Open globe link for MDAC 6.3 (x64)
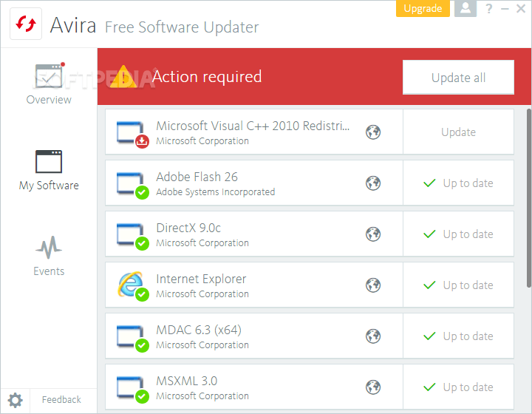 (x=373, y=336)
